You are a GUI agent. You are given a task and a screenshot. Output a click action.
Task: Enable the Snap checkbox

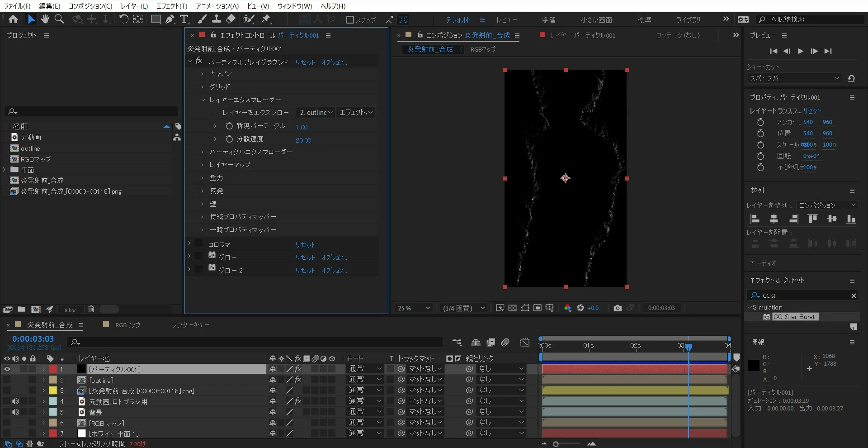(350, 19)
